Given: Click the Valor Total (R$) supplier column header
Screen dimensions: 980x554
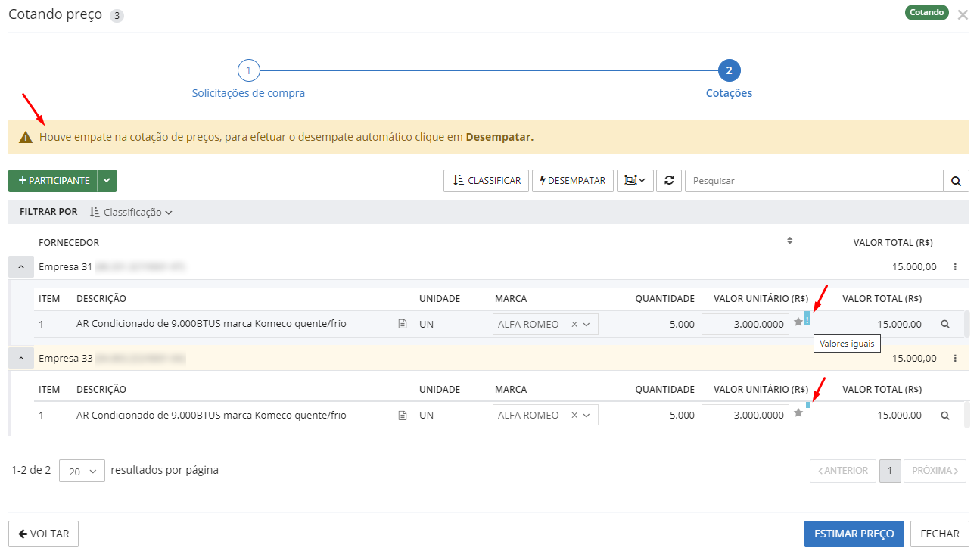Looking at the screenshot, I should tap(893, 242).
